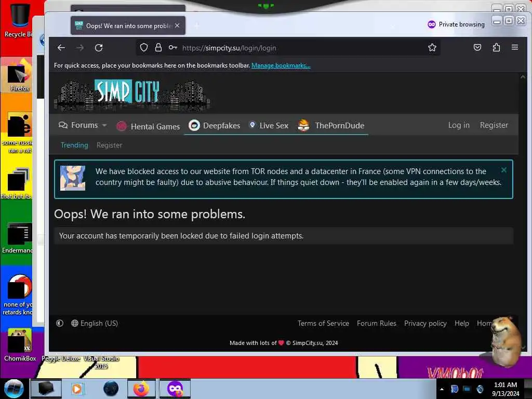Viewport: 532px width, 399px height.
Task: Select the ChomikBox desktop icon
Action: point(20,345)
